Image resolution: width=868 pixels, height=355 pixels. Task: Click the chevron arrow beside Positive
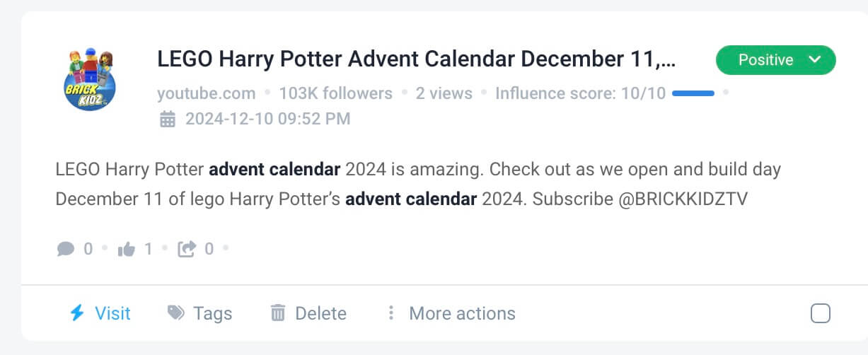click(815, 60)
